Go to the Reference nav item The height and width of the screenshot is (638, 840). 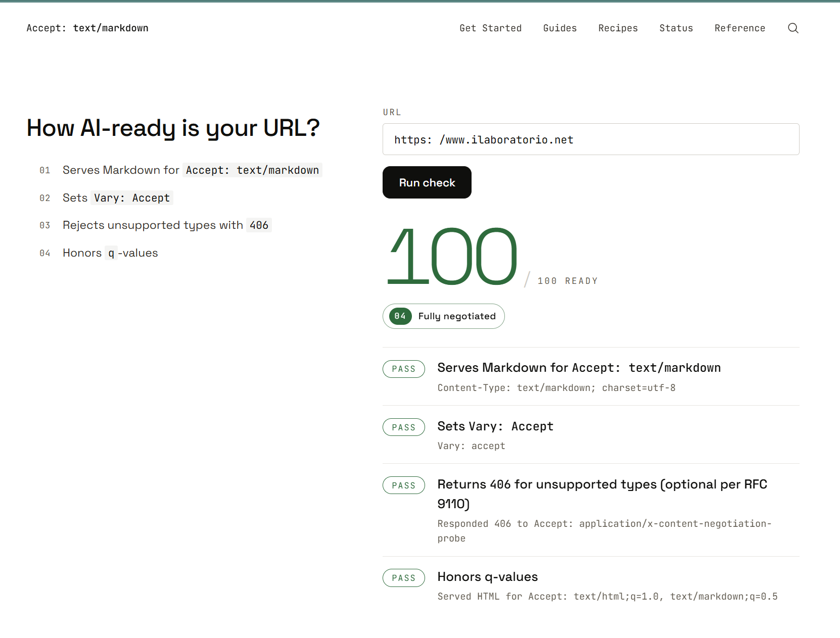(739, 28)
